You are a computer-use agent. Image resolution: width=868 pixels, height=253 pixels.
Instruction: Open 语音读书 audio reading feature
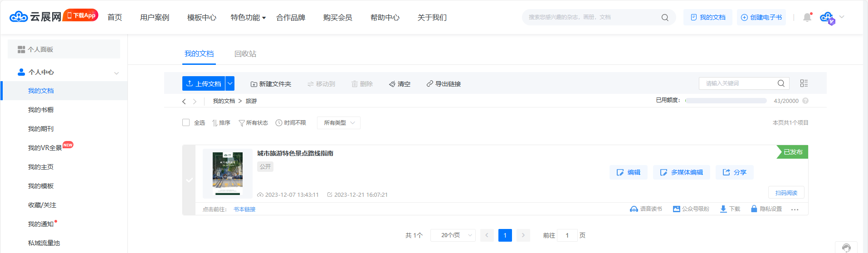(x=646, y=209)
